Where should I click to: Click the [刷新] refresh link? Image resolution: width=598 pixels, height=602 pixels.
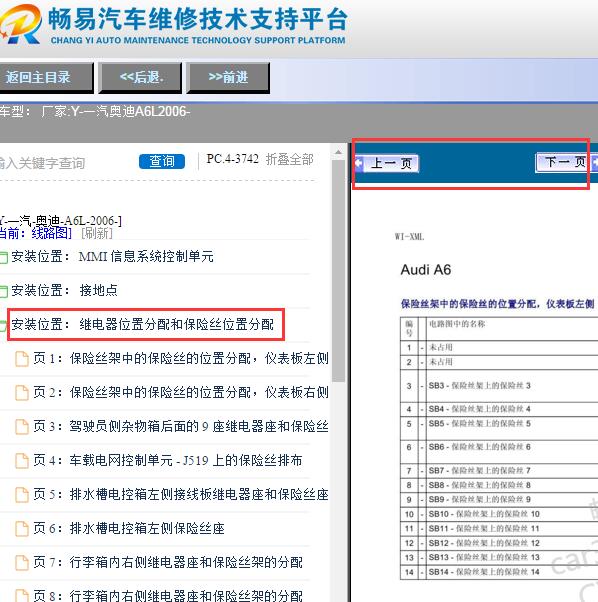[x=97, y=233]
